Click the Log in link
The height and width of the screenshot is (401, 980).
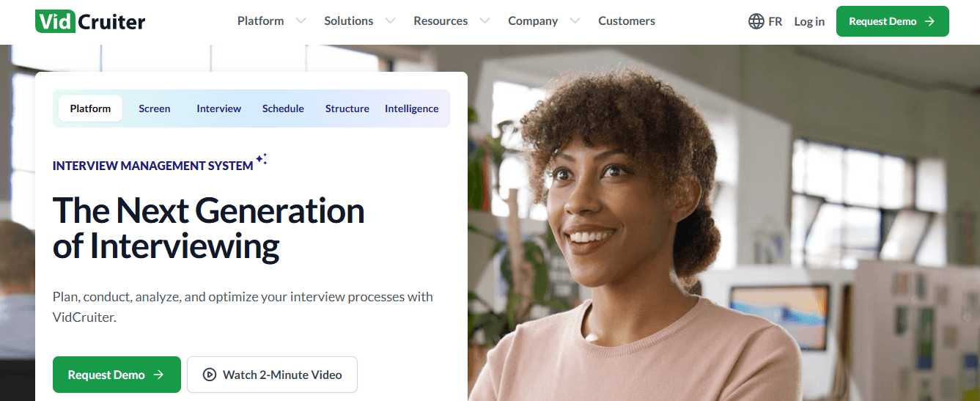pyautogui.click(x=809, y=21)
